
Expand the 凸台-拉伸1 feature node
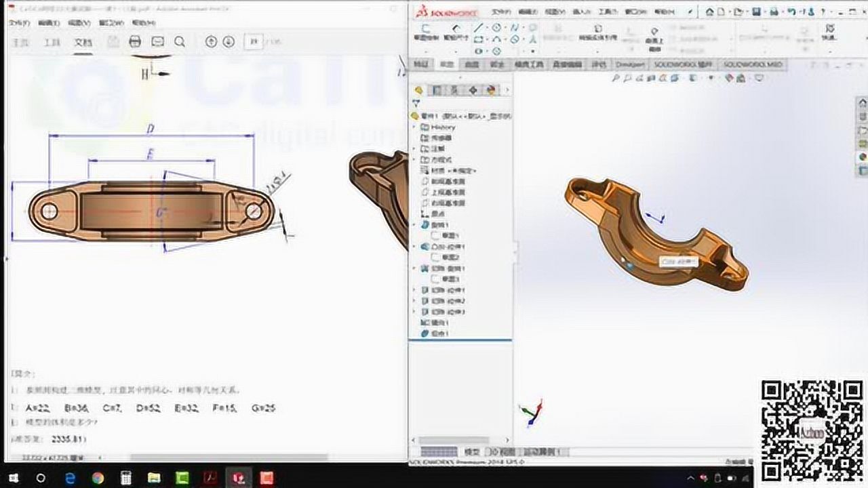tap(415, 247)
